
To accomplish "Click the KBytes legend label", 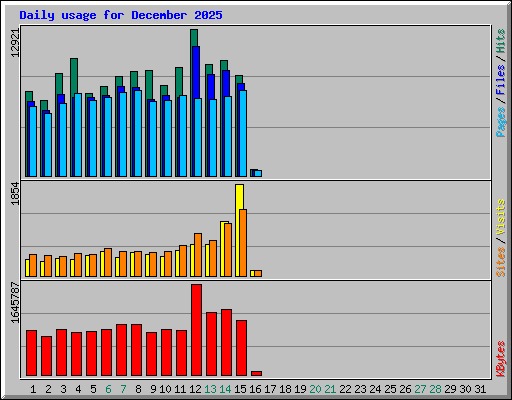I will pos(500,359).
